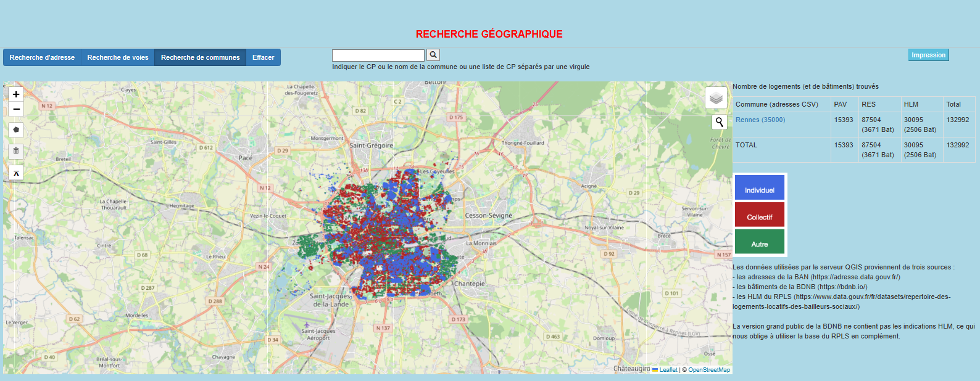Viewport: 980px width, 381px height.
Task: Click the Pacé label on map
Action: coord(246,158)
